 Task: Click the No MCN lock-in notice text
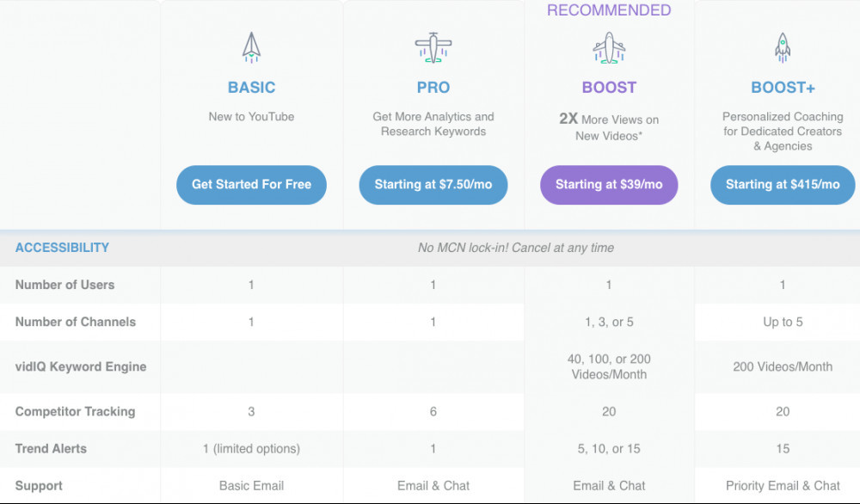coord(515,248)
